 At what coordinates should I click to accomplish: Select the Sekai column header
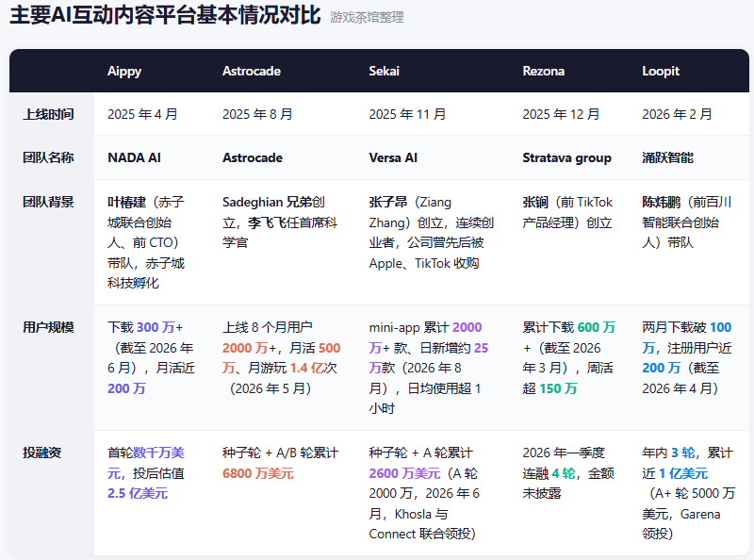click(384, 72)
